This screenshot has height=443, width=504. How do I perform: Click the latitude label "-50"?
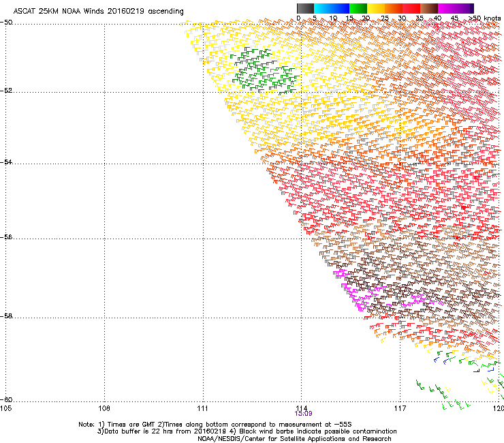pyautogui.click(x=6, y=22)
